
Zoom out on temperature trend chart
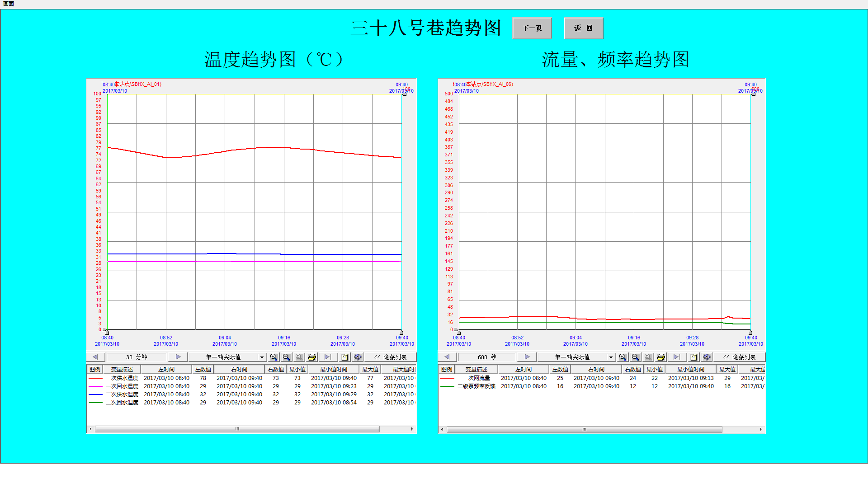pos(286,357)
